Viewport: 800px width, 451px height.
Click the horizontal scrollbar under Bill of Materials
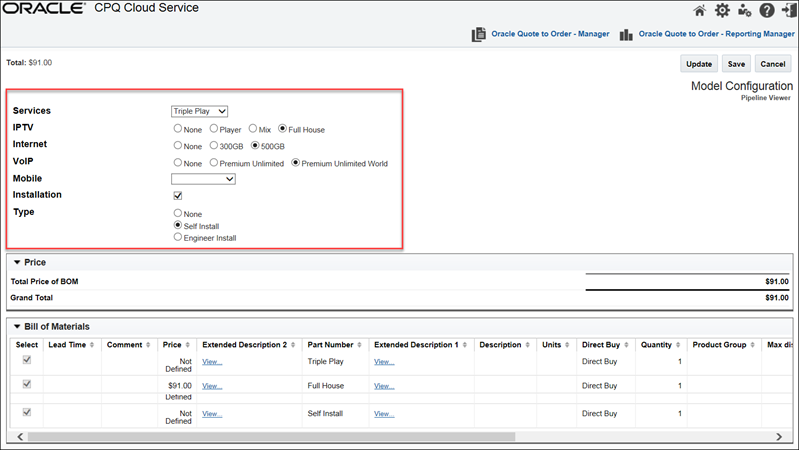(270, 437)
